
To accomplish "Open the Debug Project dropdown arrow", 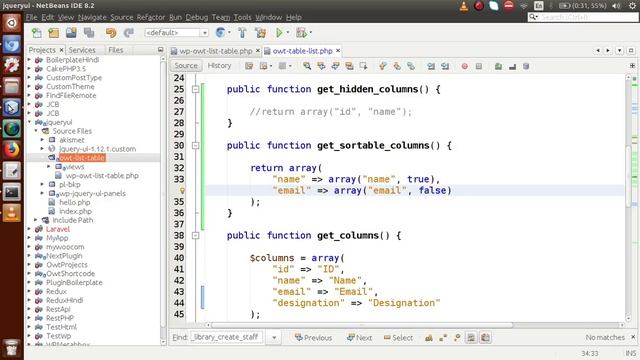I will (x=311, y=33).
